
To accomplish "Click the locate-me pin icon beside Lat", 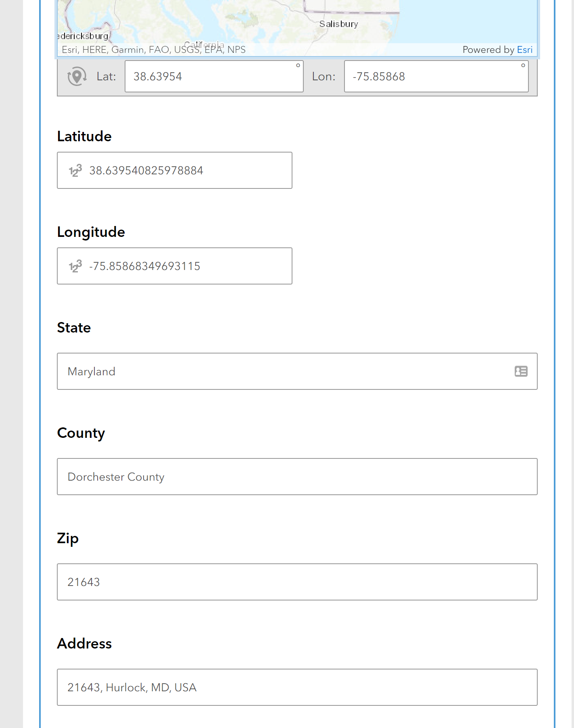I will pos(77,76).
